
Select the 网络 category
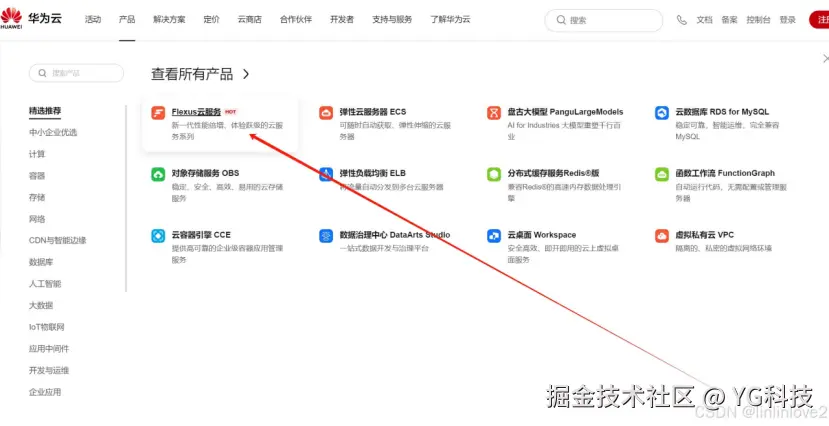(x=37, y=219)
